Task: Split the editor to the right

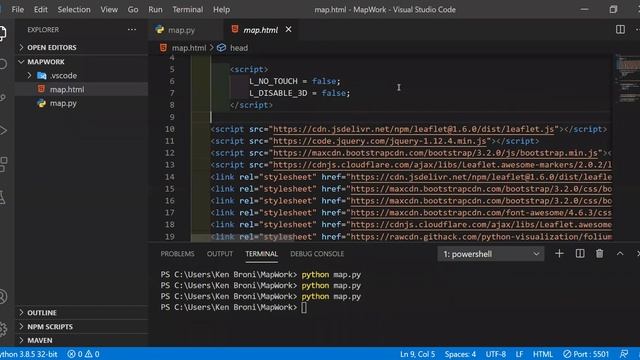Action: coord(620,29)
